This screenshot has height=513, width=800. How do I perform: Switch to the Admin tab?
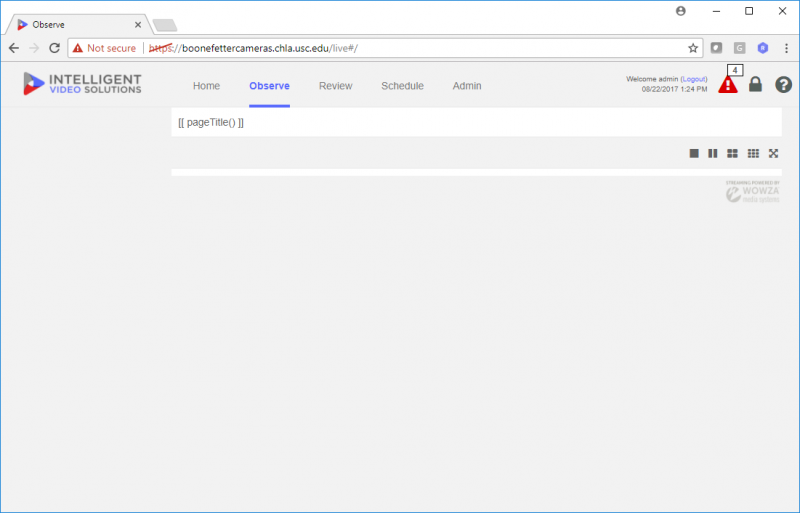click(x=467, y=86)
